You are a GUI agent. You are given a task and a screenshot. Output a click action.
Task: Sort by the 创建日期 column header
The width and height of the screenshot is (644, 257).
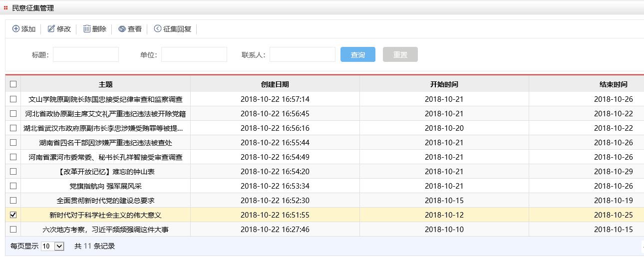(x=275, y=84)
